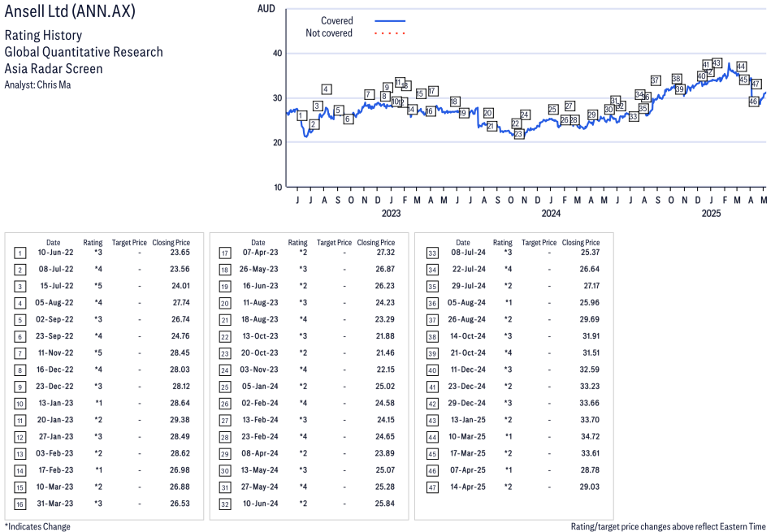Click the red dotted Not covered legend line
This screenshot has height=532, width=775.
[390, 33]
